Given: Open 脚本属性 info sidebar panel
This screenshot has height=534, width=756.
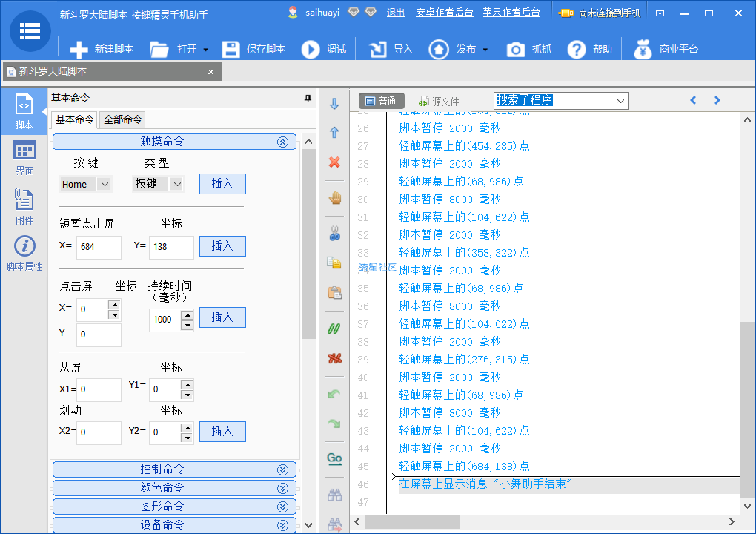Looking at the screenshot, I should coord(24,254).
